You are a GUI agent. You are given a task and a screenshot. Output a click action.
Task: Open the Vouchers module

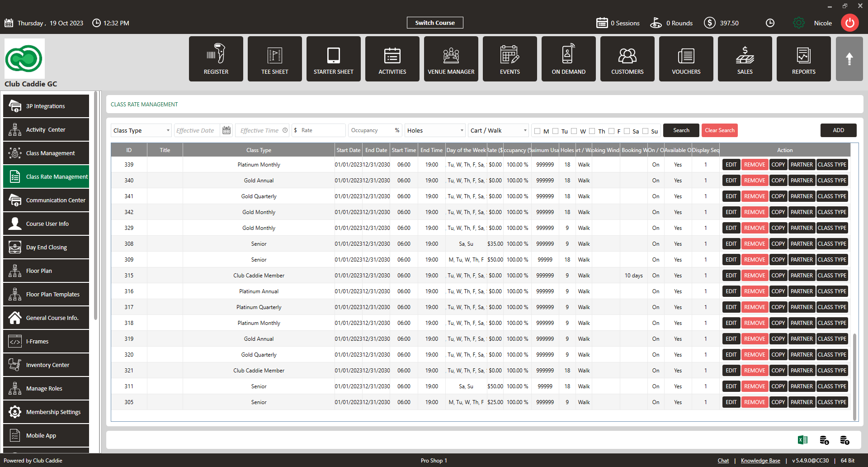[686, 59]
